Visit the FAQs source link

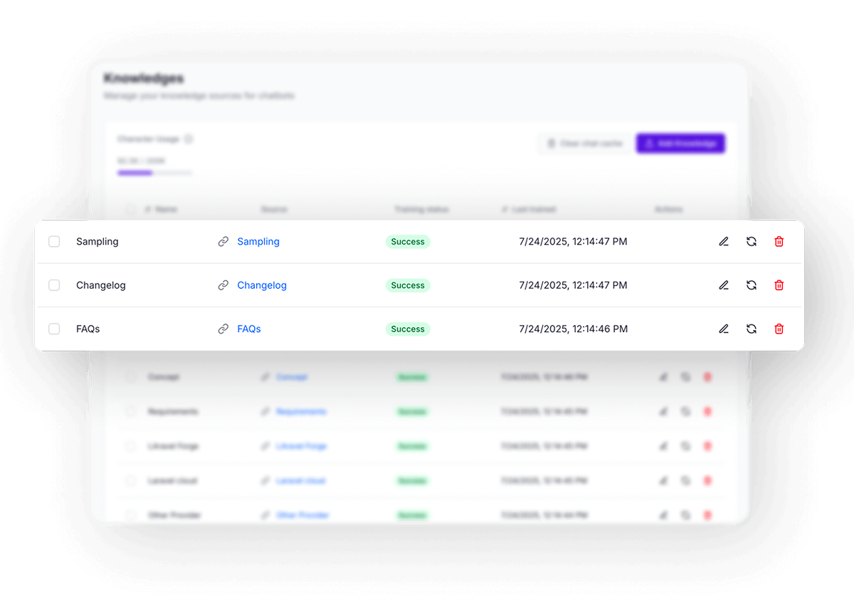tap(248, 329)
